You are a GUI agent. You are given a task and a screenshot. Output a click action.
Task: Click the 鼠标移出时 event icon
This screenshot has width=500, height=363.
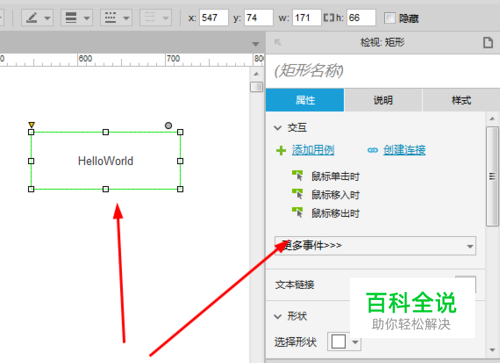(x=297, y=212)
